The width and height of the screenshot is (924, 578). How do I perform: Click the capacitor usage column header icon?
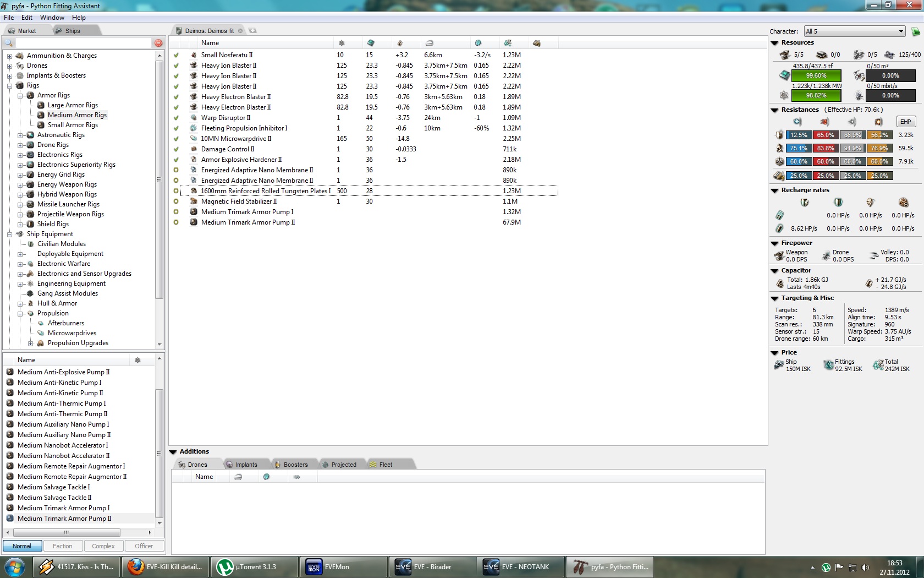400,43
